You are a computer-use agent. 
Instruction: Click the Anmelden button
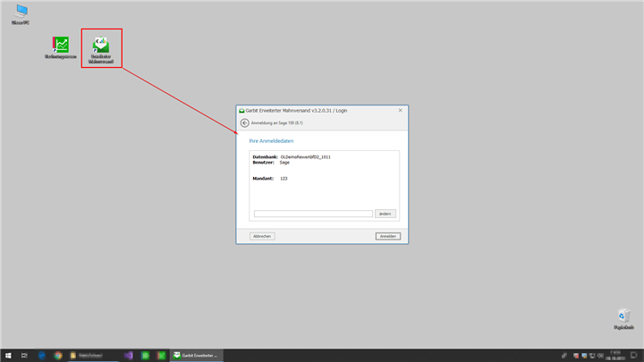coord(387,236)
